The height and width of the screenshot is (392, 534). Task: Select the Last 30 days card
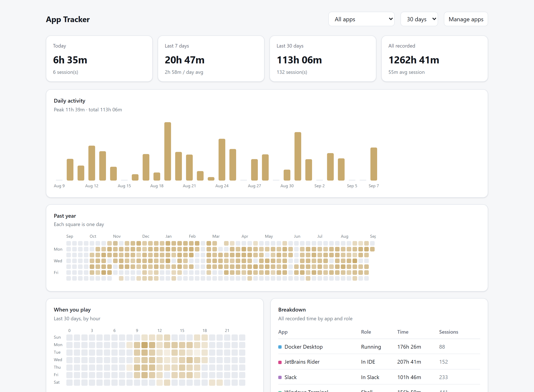323,59
